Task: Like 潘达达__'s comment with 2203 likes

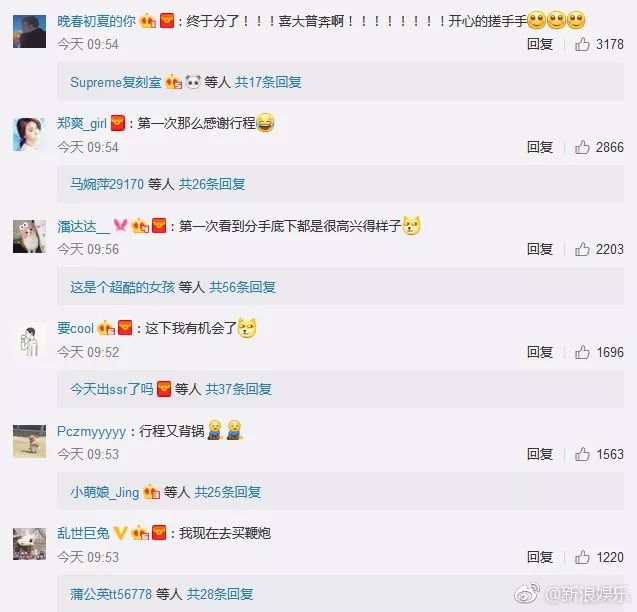Action: (x=582, y=249)
